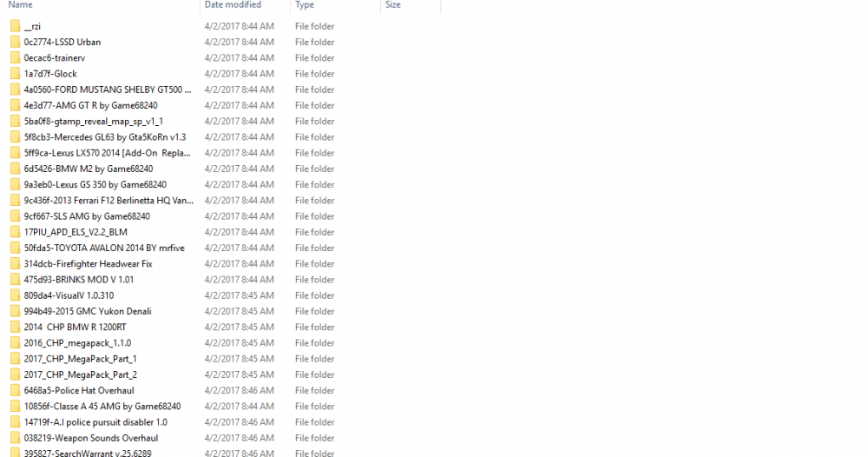Select folder name 994b49-2015 GMC Yukon Denali

coord(88,311)
